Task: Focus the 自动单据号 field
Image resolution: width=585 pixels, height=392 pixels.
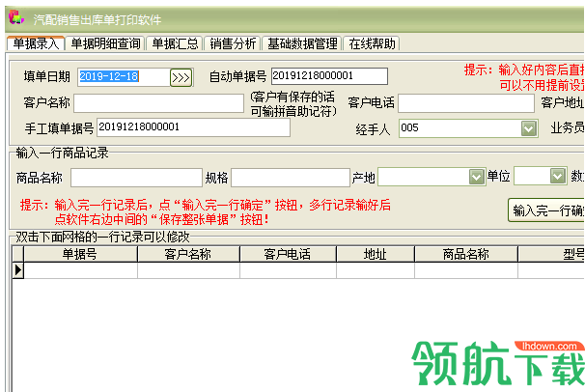Action: [x=329, y=76]
